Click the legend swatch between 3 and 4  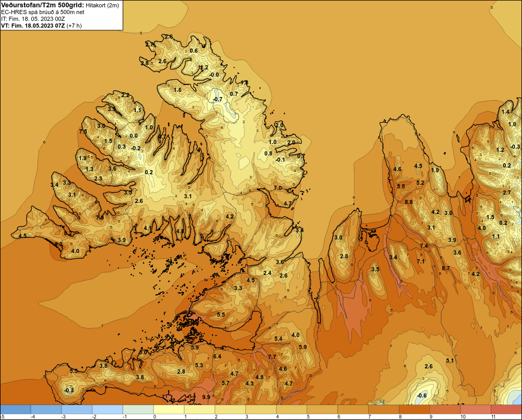coord(261,409)
